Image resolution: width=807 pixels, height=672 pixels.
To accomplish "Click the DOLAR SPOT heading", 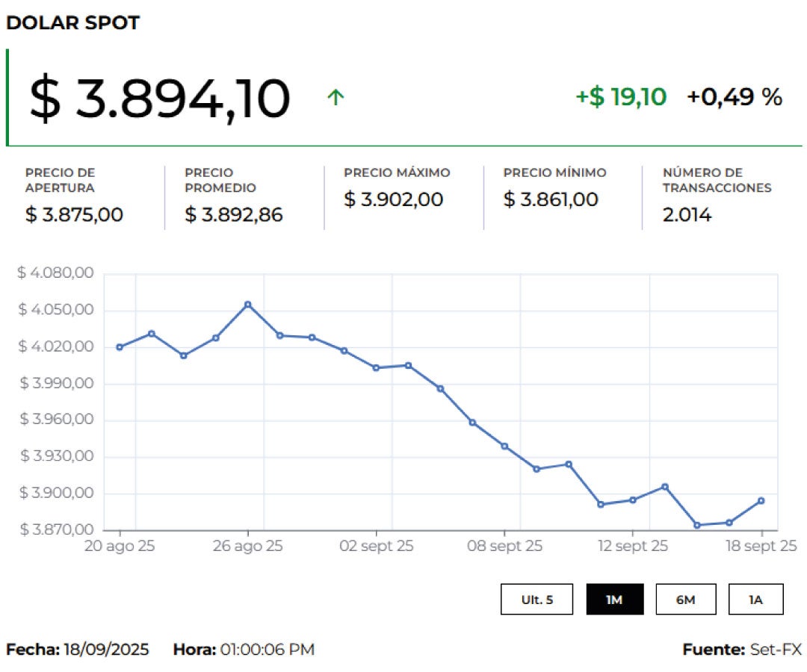I will pyautogui.click(x=72, y=23).
